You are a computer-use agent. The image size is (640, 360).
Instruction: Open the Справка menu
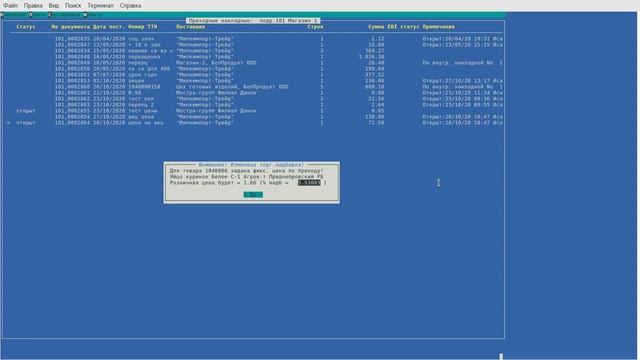(x=130, y=6)
